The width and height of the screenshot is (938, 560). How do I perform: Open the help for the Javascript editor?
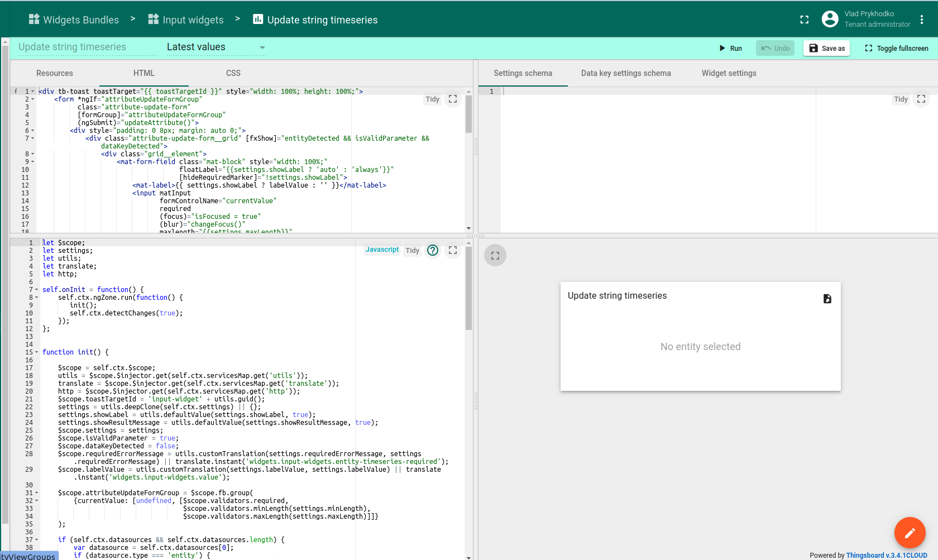(432, 250)
